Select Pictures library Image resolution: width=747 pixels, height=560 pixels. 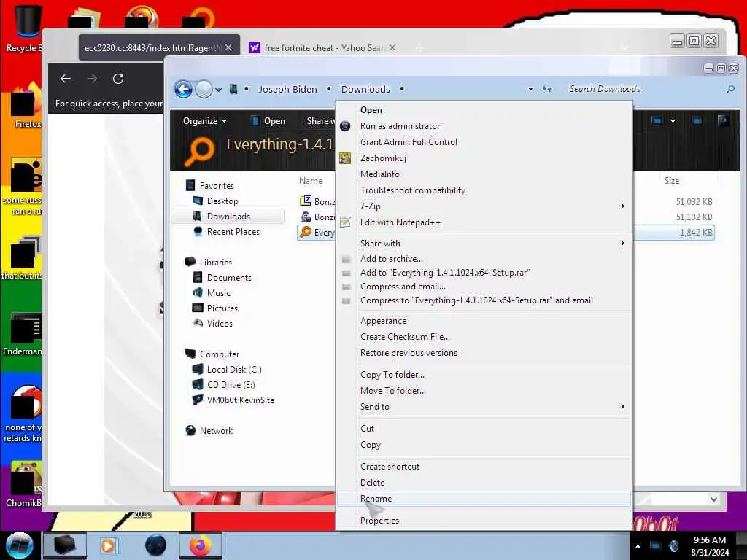coord(222,308)
